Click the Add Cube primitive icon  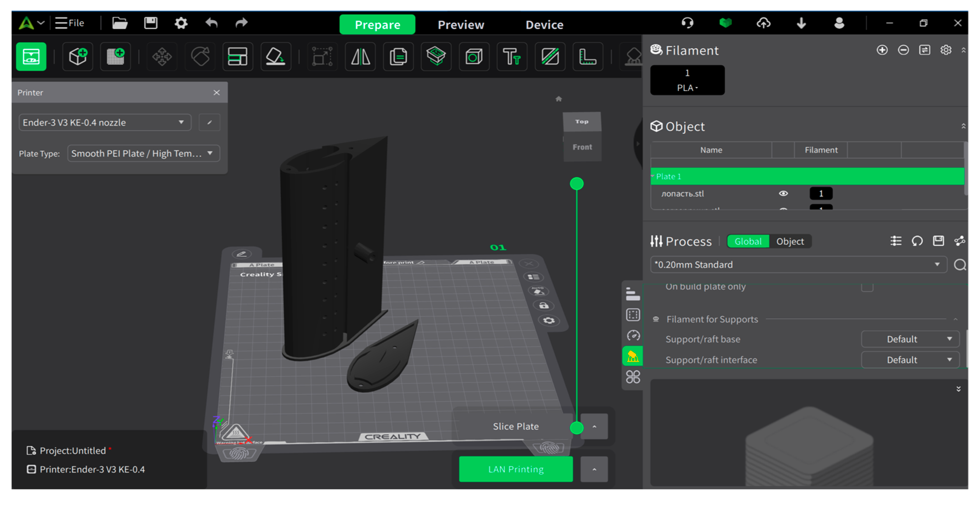[77, 57]
